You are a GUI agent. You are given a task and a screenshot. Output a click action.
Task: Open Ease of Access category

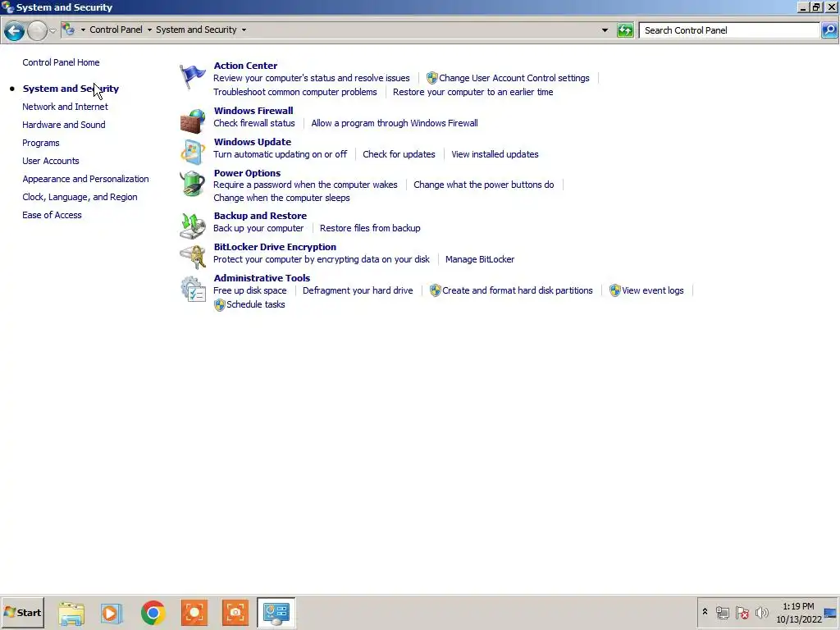pos(52,215)
